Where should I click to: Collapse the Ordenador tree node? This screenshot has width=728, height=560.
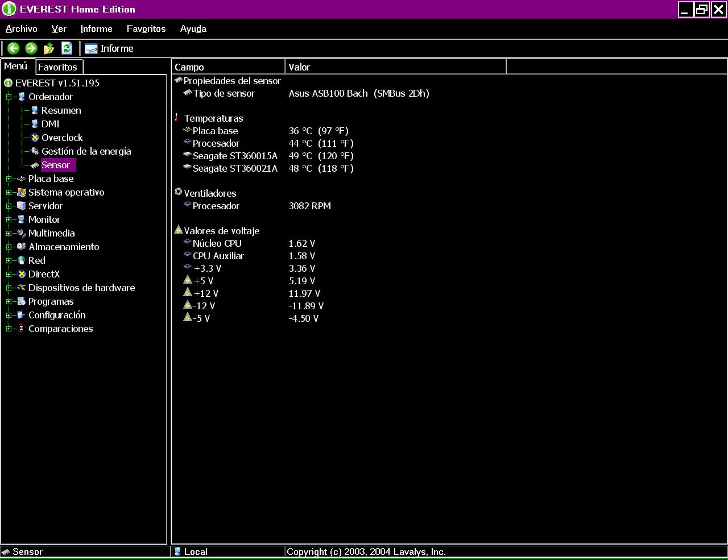[x=9, y=97]
